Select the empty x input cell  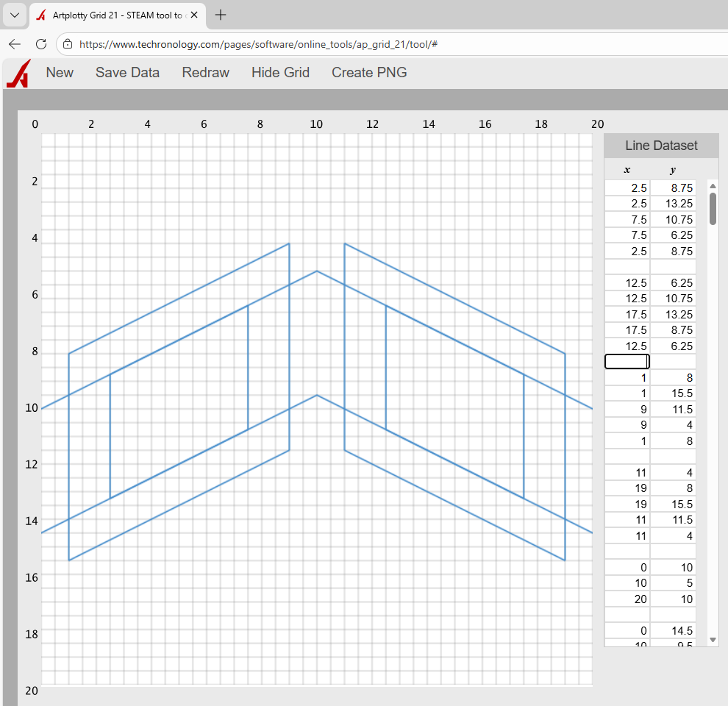coord(627,361)
